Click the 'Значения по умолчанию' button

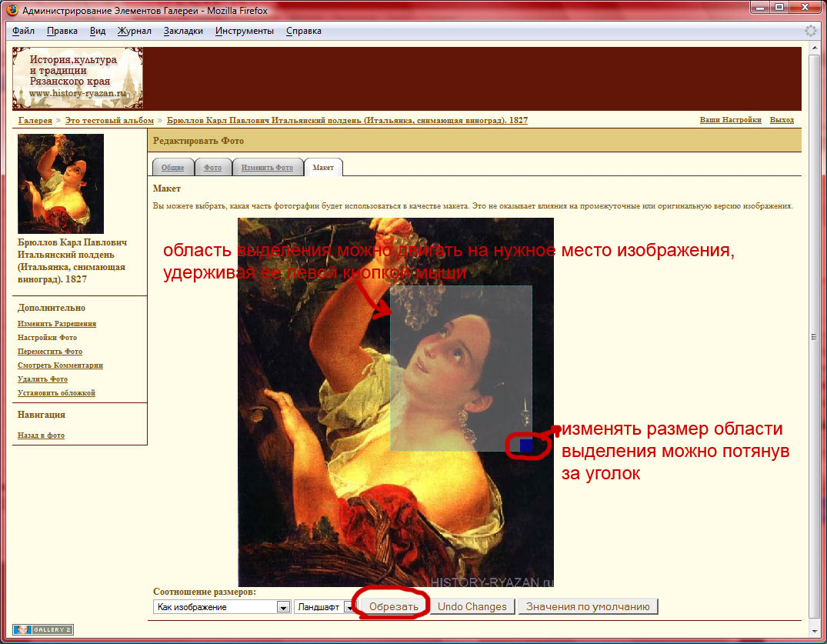click(588, 606)
